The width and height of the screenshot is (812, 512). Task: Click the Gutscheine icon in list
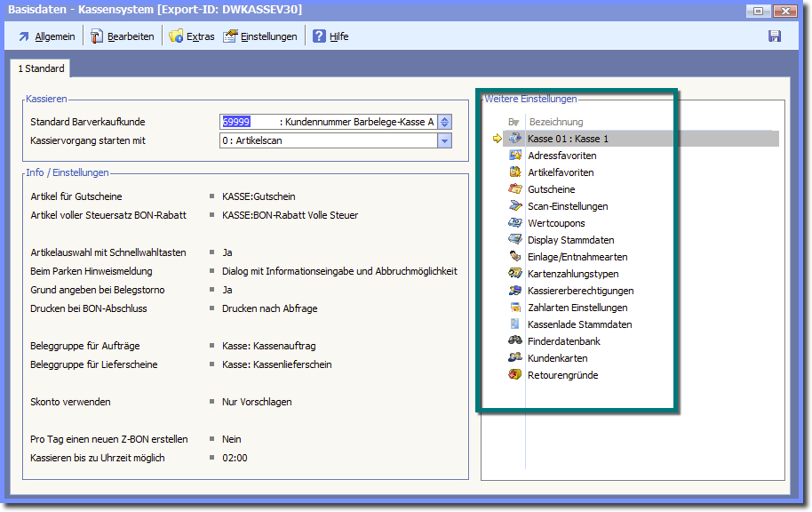pos(514,189)
